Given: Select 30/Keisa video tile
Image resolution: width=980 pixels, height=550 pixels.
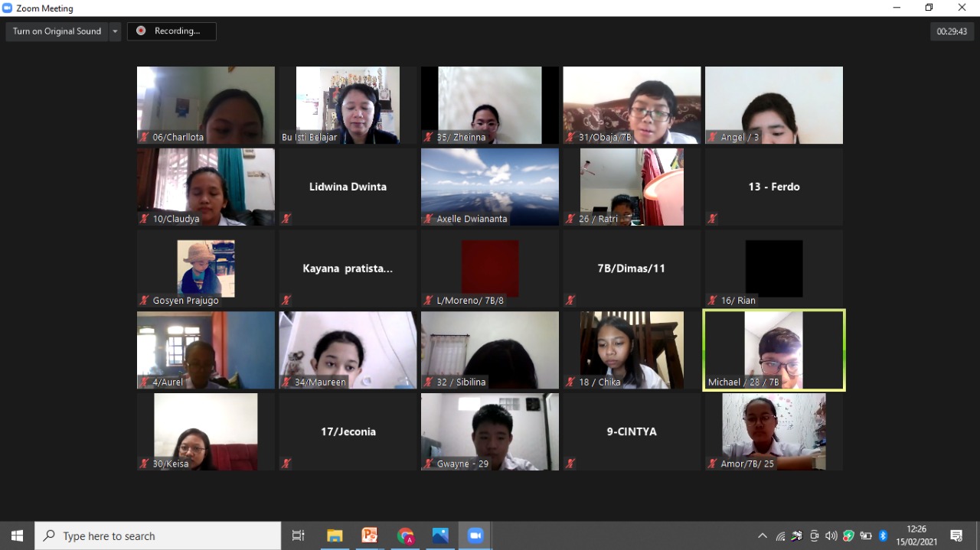Looking at the screenshot, I should [x=206, y=431].
